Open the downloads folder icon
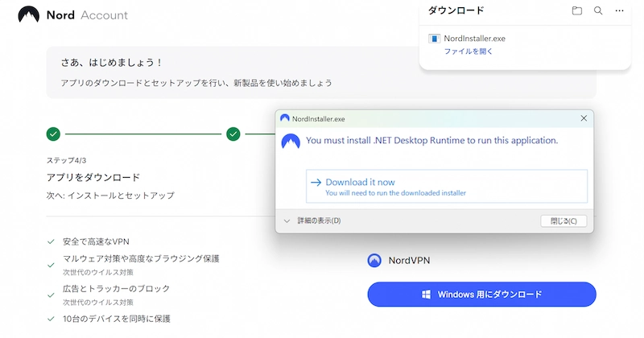The width and height of the screenshot is (644, 338). click(x=577, y=10)
